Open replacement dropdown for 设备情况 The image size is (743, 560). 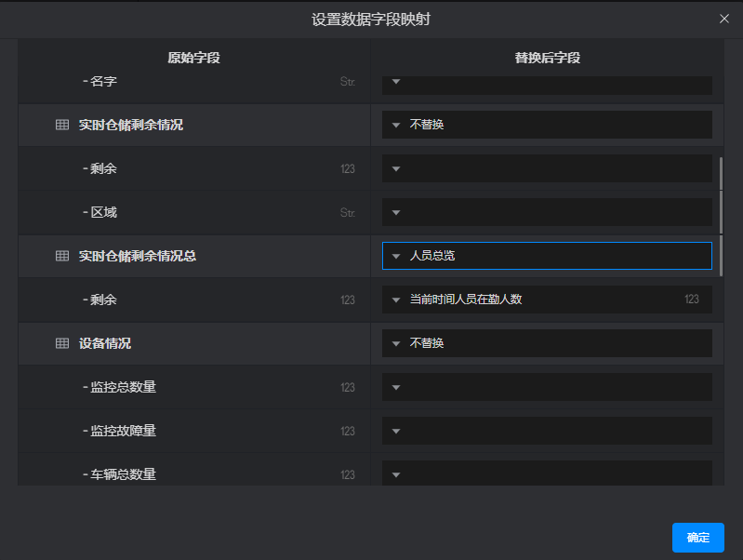[547, 343]
